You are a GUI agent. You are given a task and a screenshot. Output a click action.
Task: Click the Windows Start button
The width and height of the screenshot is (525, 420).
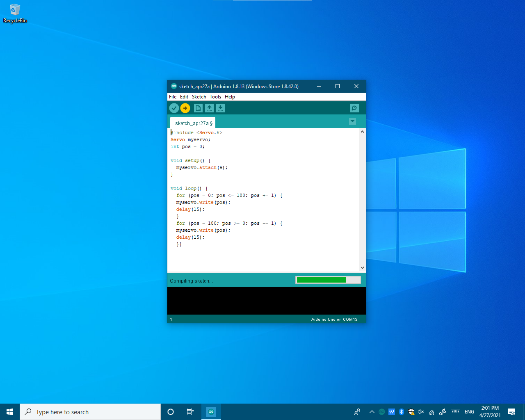click(10, 412)
